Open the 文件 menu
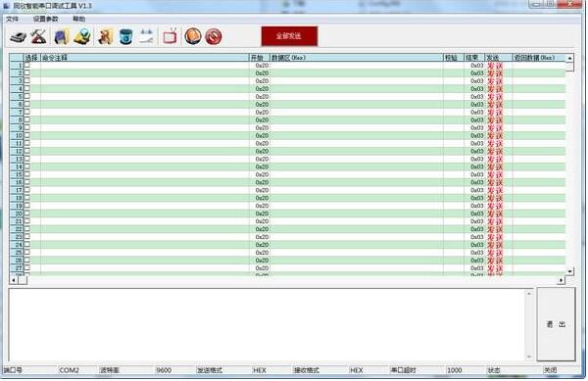Viewport: 588px width, 381px height. coord(12,19)
